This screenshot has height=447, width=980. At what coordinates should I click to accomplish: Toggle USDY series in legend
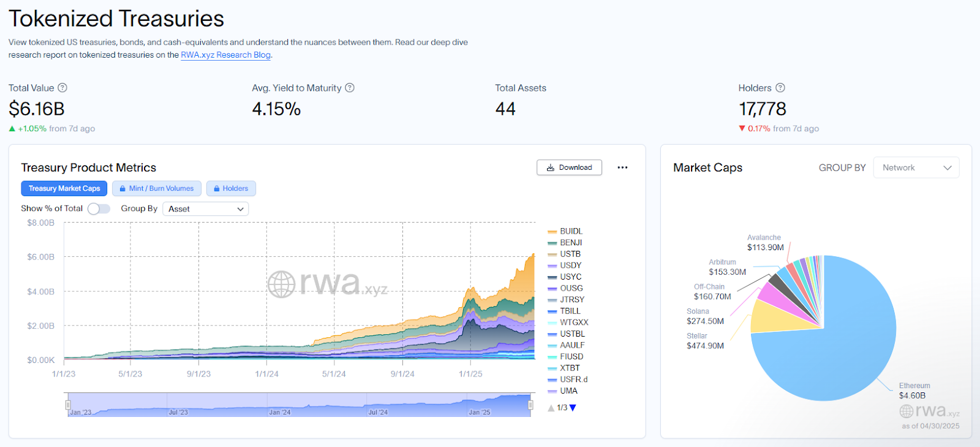click(x=564, y=266)
